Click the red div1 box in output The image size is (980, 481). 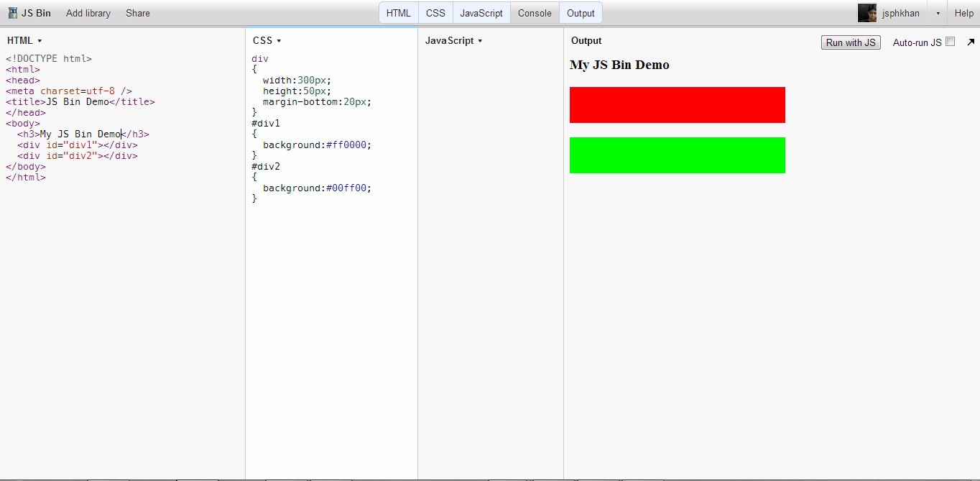coord(678,105)
